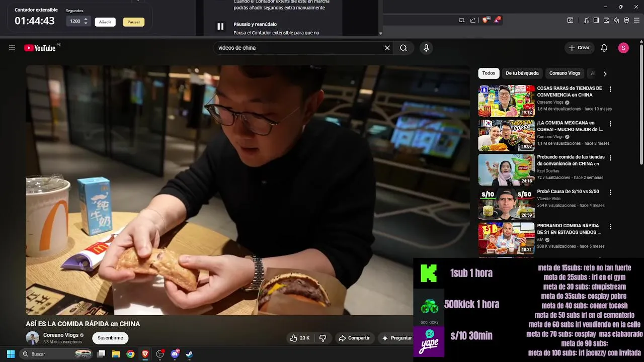Open thumbnail of Probé Causa De S/10 video
Image resolution: width=644 pixels, height=362 pixels.
click(506, 204)
